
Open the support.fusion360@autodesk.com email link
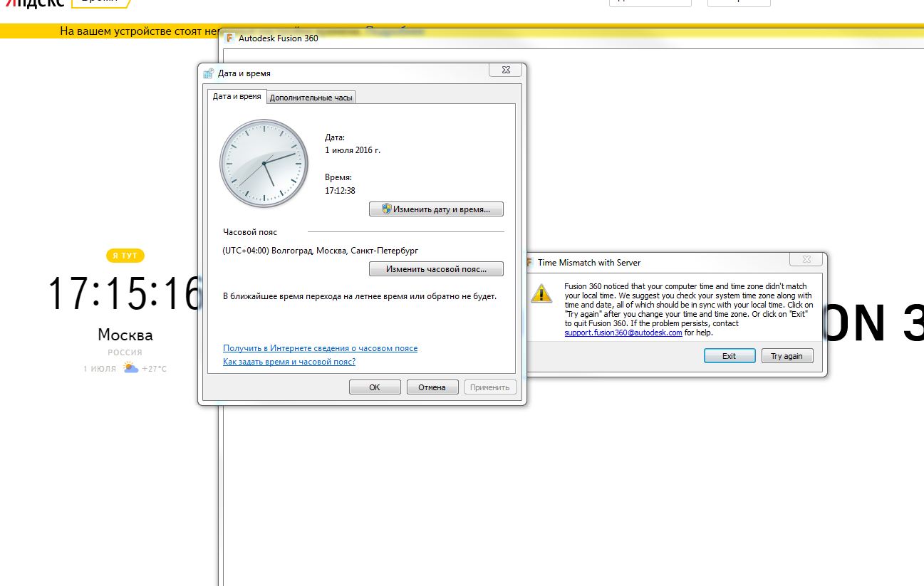pyautogui.click(x=623, y=333)
